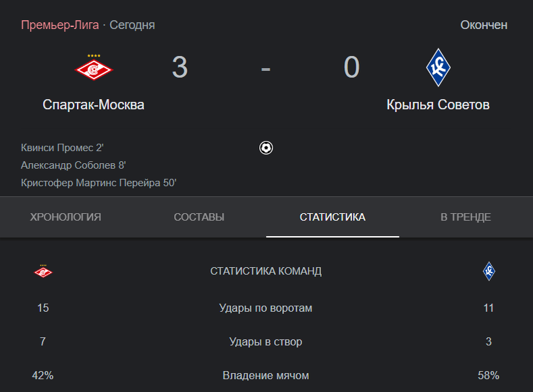Click goal scorer Квинси Промес 2'
This screenshot has width=533, height=392.
click(x=62, y=148)
